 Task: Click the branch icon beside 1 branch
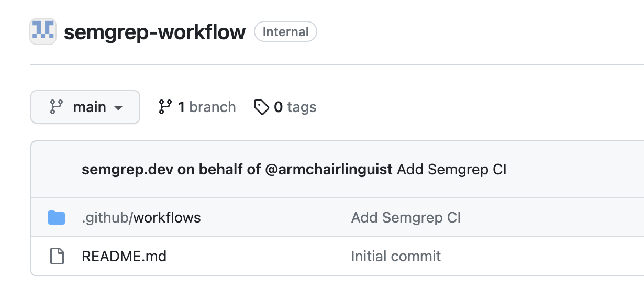click(165, 107)
